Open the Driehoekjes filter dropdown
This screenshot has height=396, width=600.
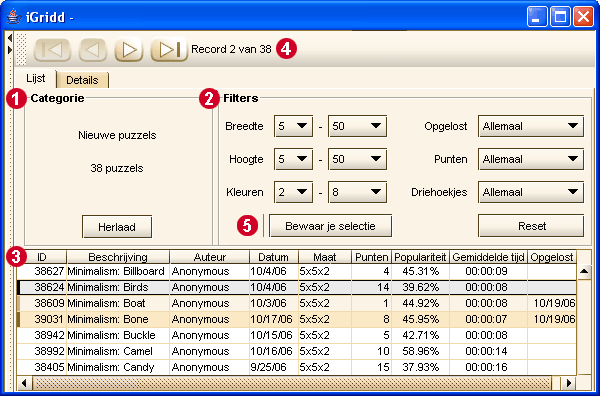click(531, 192)
